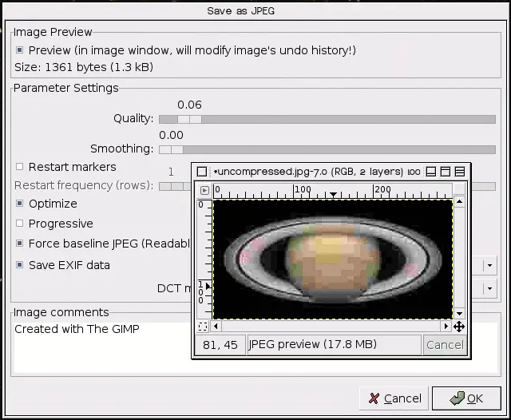This screenshot has width=511, height=420.
Task: Toggle the quick mask icon at bottom-left of preview
Action: [203, 327]
